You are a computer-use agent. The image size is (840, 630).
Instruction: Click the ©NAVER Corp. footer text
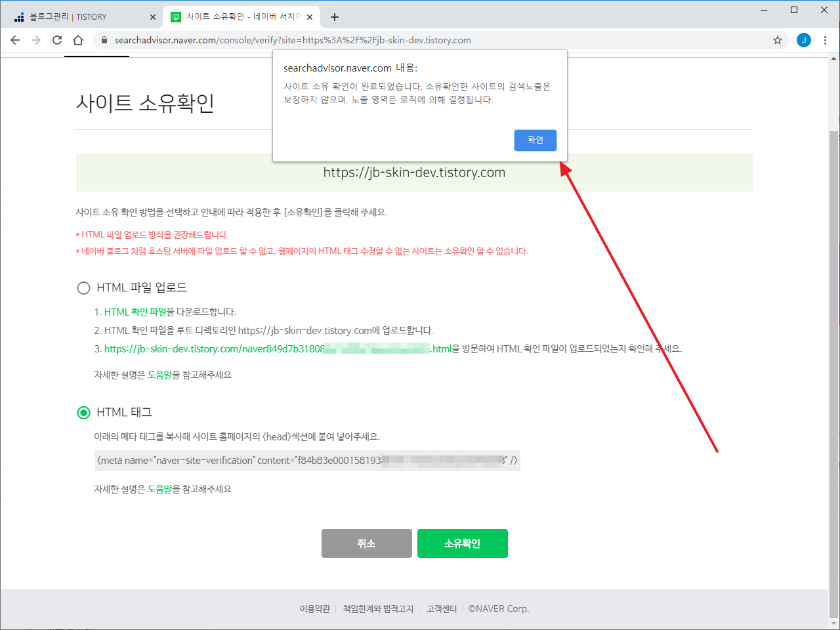coord(499,608)
